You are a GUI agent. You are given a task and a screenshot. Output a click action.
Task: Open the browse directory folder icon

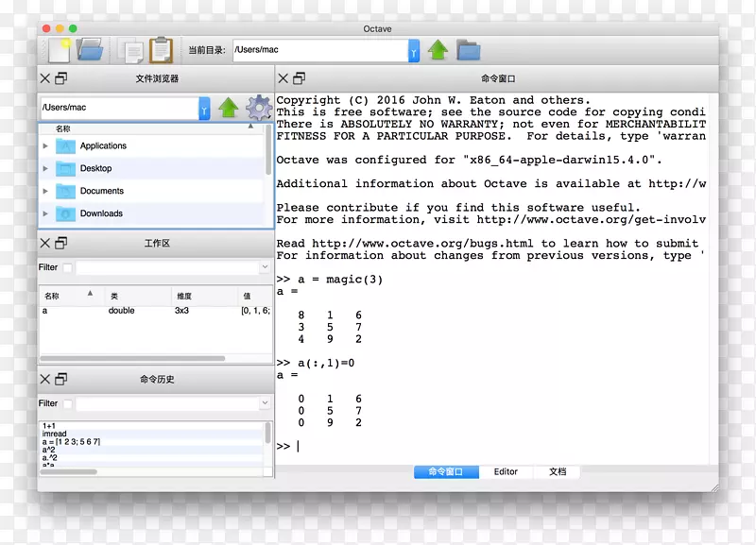tap(467, 50)
